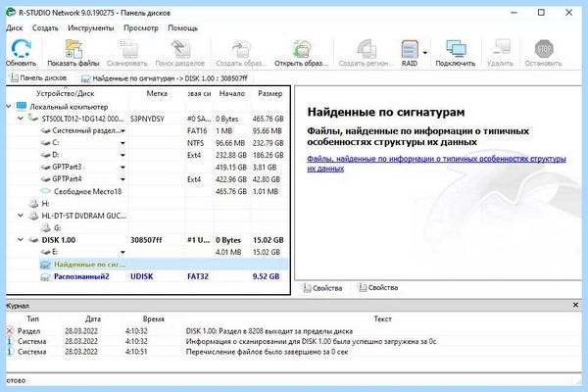Click the Открыть образ toolbar icon

tap(301, 49)
